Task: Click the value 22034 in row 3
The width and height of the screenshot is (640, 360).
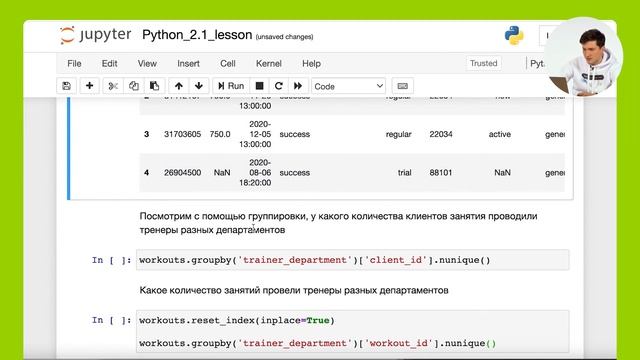Action: click(441, 134)
